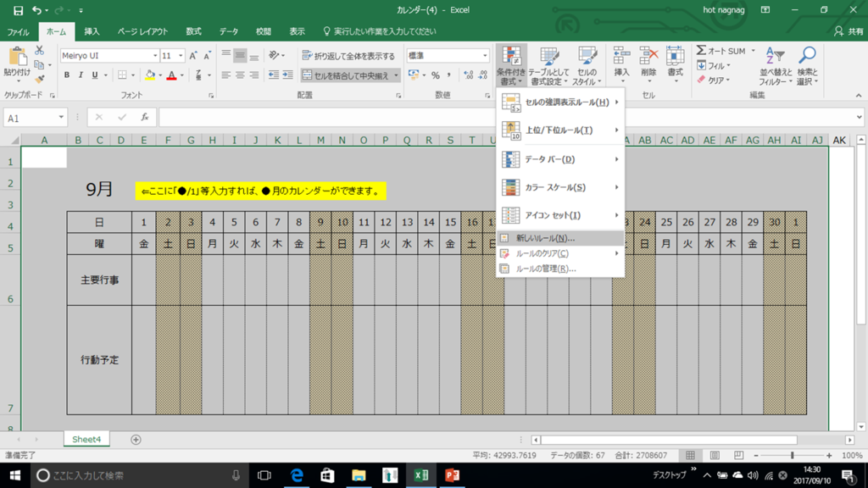Save the workbook using the floppy icon
This screenshot has height=488, width=868.
point(18,10)
